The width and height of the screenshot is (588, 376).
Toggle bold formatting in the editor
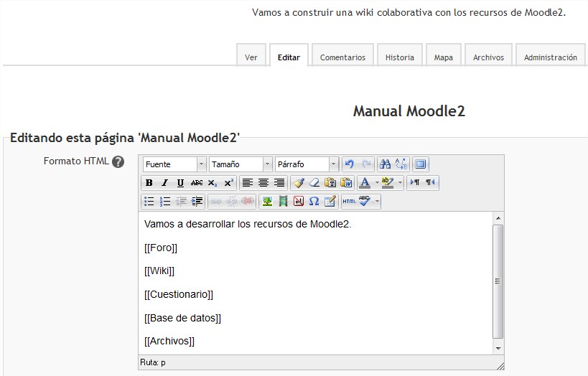pyautogui.click(x=149, y=183)
